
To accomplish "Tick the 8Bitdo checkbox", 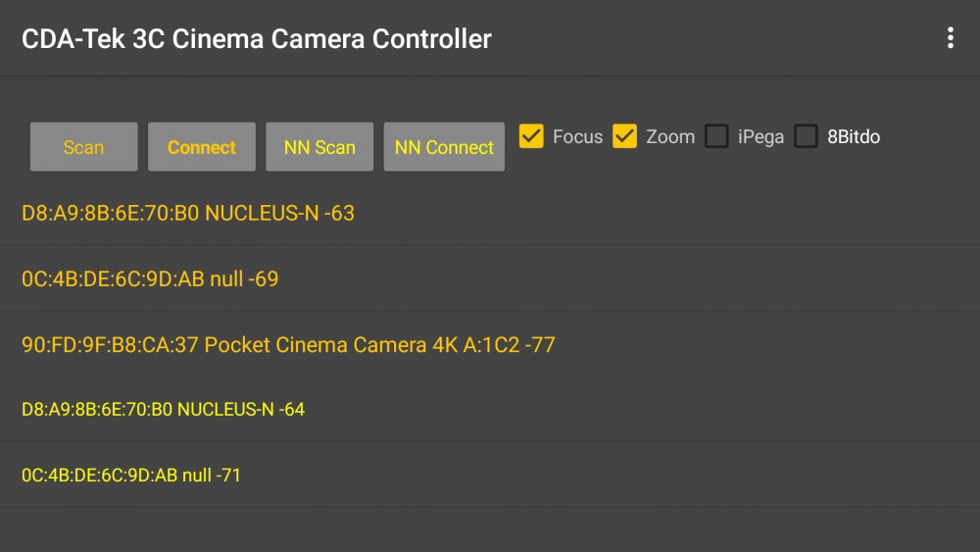I will click(x=806, y=136).
